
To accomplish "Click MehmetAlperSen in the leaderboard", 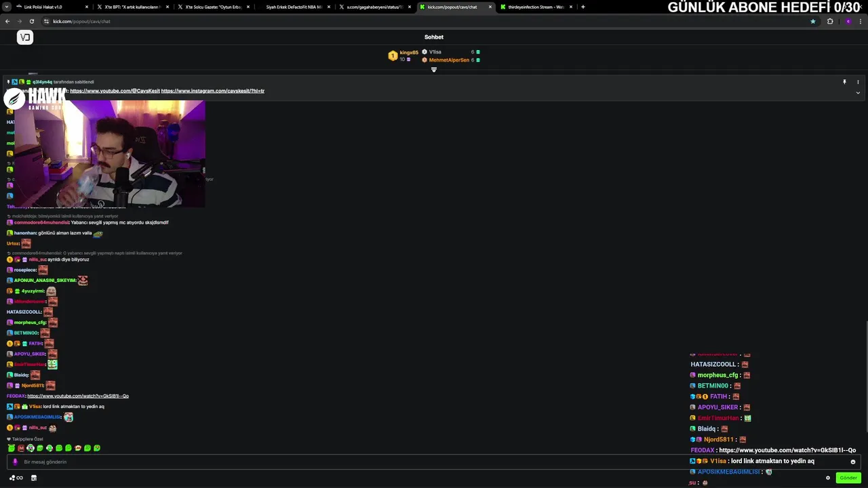I will coord(449,60).
